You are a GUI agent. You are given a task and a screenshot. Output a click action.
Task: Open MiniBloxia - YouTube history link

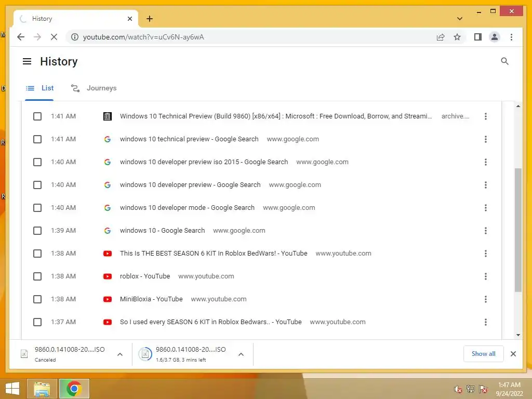tap(151, 299)
